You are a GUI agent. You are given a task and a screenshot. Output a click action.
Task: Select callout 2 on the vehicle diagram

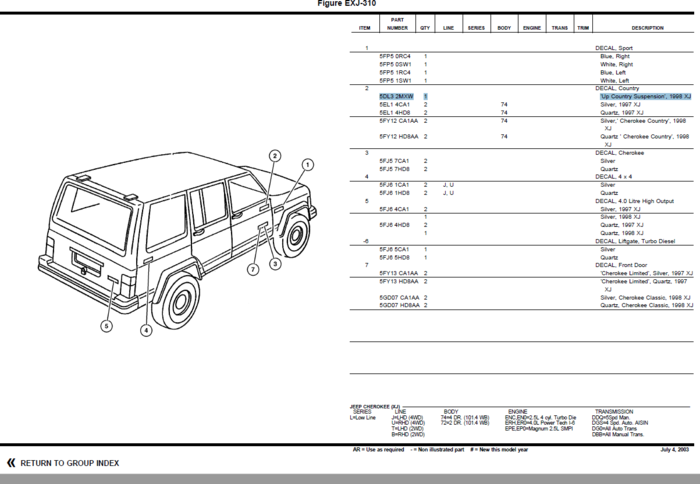tap(275, 156)
